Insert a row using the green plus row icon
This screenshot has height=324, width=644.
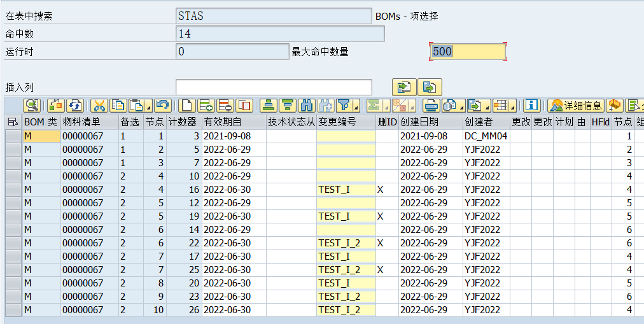[206, 106]
